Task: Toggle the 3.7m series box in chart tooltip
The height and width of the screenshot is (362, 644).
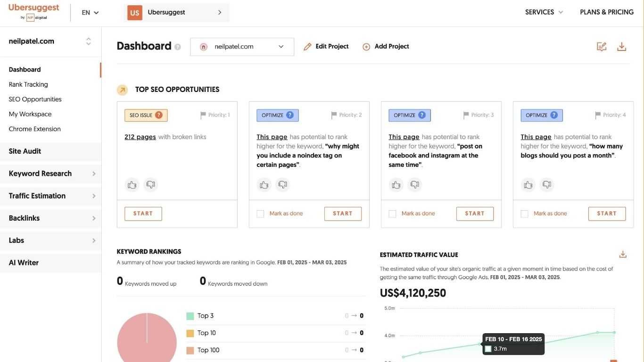Action: pos(488,349)
